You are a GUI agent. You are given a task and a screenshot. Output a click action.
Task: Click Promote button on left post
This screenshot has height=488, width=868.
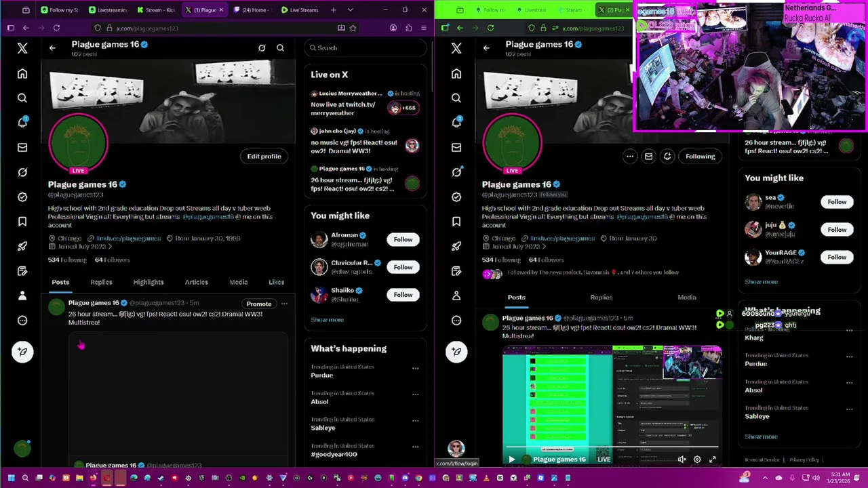point(259,304)
